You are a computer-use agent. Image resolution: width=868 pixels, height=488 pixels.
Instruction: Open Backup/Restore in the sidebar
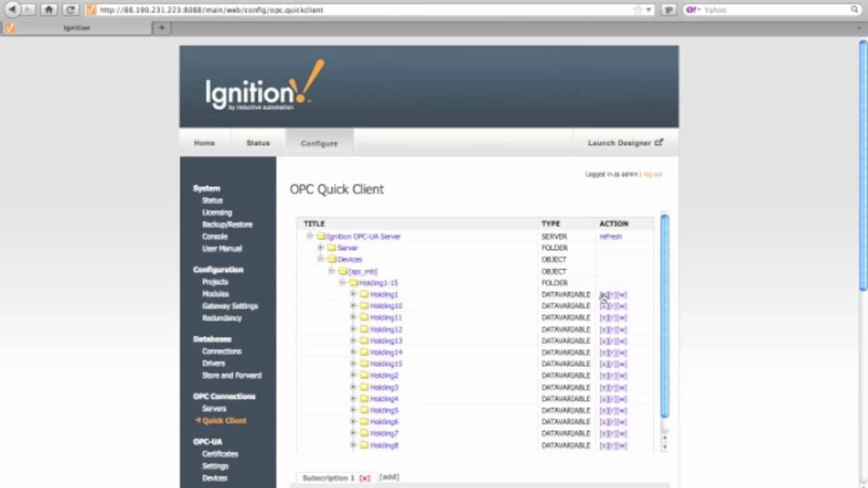[227, 224]
